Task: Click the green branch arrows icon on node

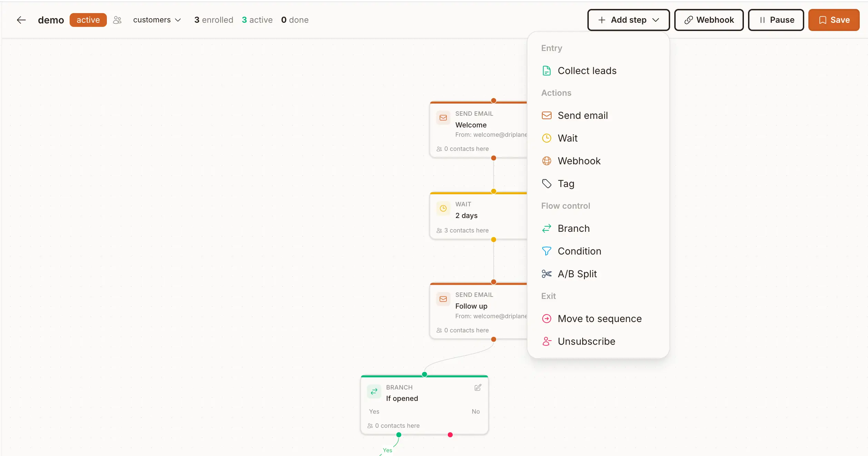Action: coord(374,392)
